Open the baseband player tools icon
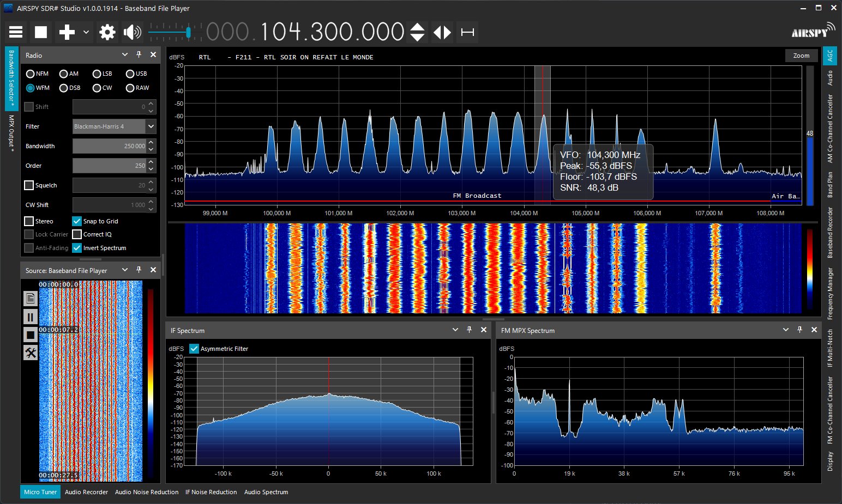Viewport: 842px width, 504px height. (31, 353)
